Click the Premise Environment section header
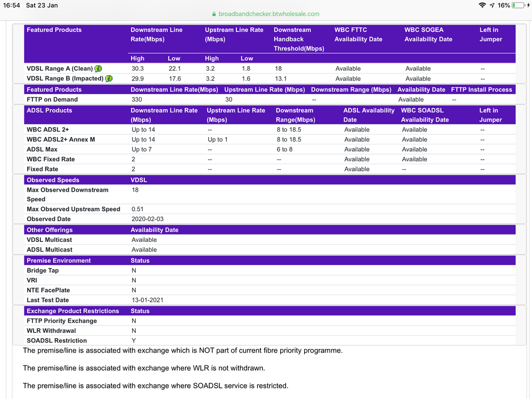 [59, 260]
